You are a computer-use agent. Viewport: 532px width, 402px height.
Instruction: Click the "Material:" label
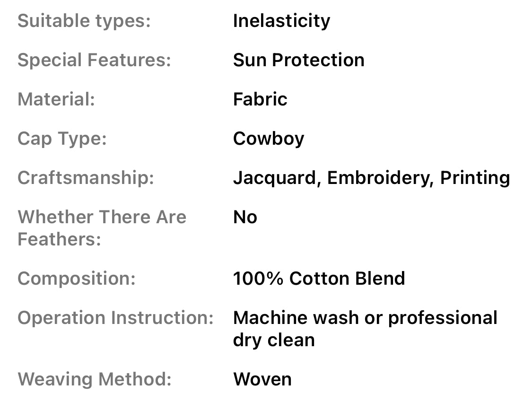(56, 99)
